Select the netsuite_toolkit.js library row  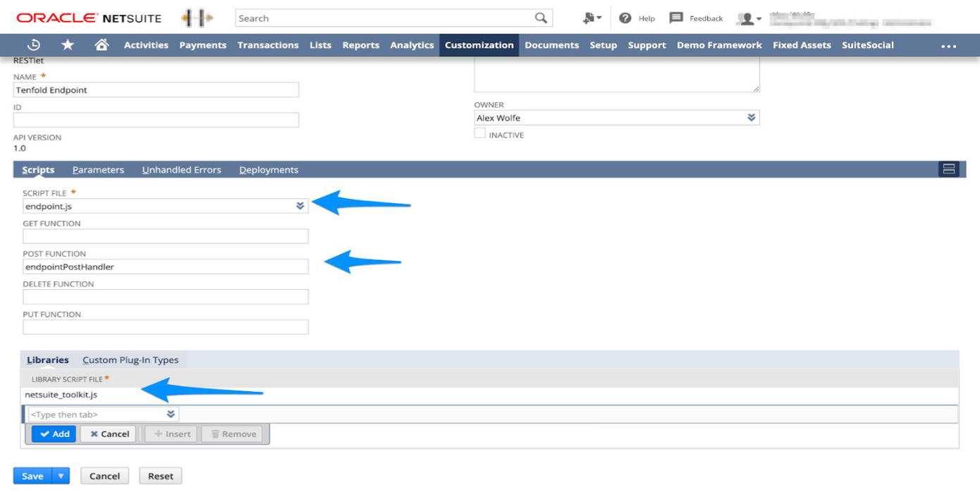pos(490,395)
